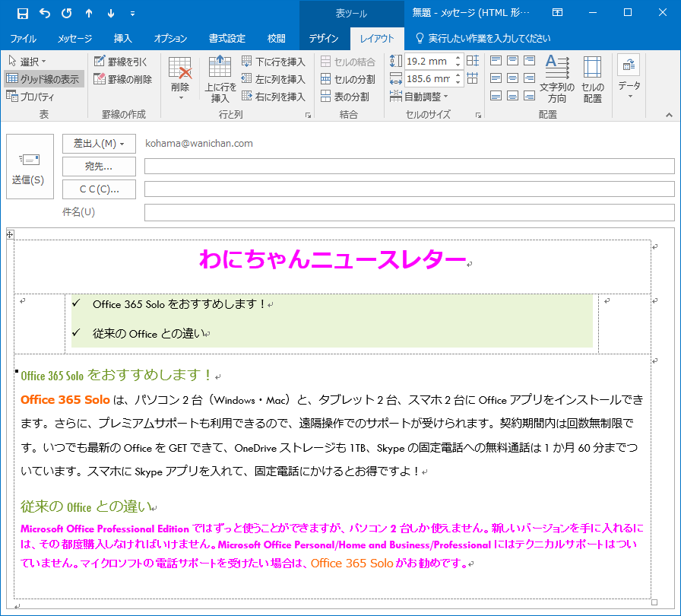Image resolution: width=681 pixels, height=616 pixels.
Task: Open セルの配置 cell margins
Action: point(593,79)
